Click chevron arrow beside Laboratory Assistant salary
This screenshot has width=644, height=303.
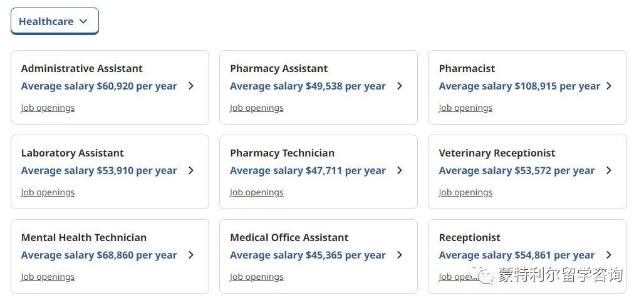(x=191, y=170)
